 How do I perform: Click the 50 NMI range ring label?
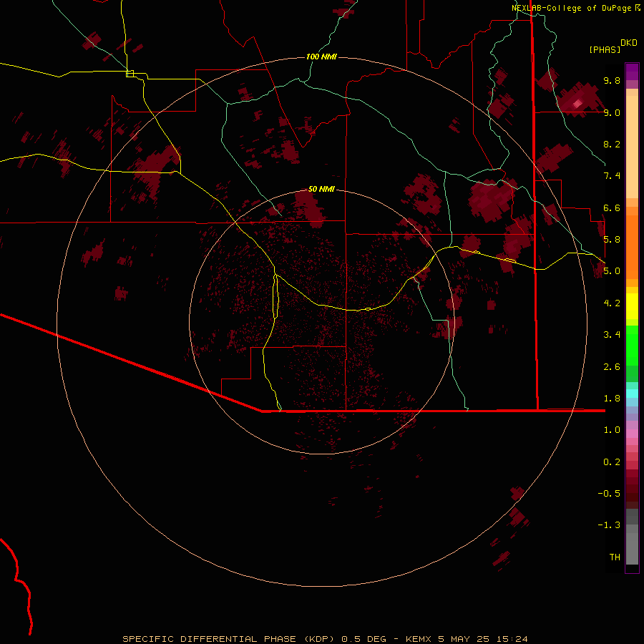tap(321, 189)
